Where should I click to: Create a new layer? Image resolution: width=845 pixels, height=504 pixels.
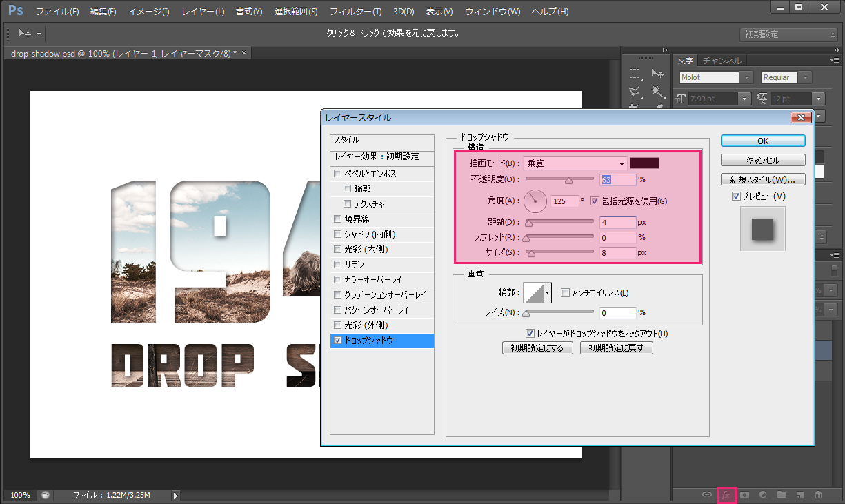(x=799, y=494)
